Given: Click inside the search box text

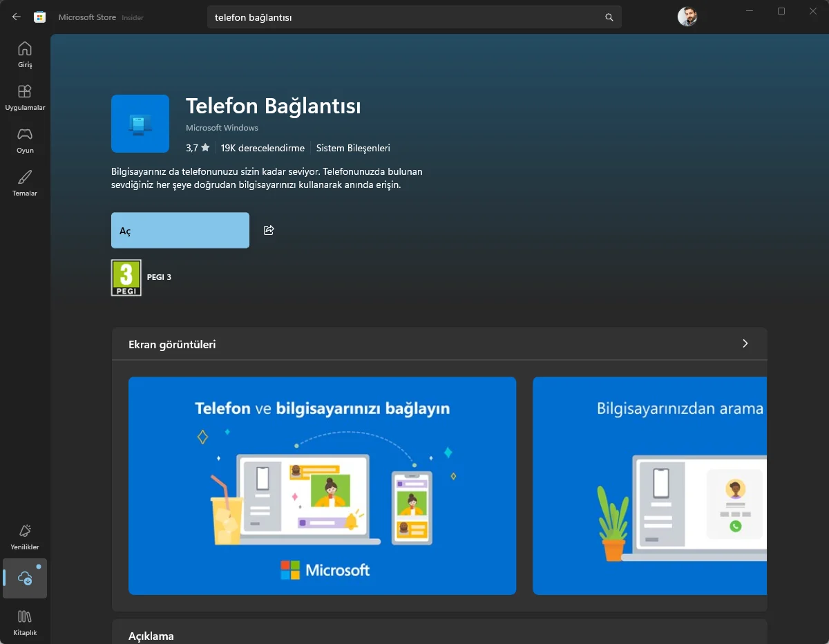Looking at the screenshot, I should (254, 17).
